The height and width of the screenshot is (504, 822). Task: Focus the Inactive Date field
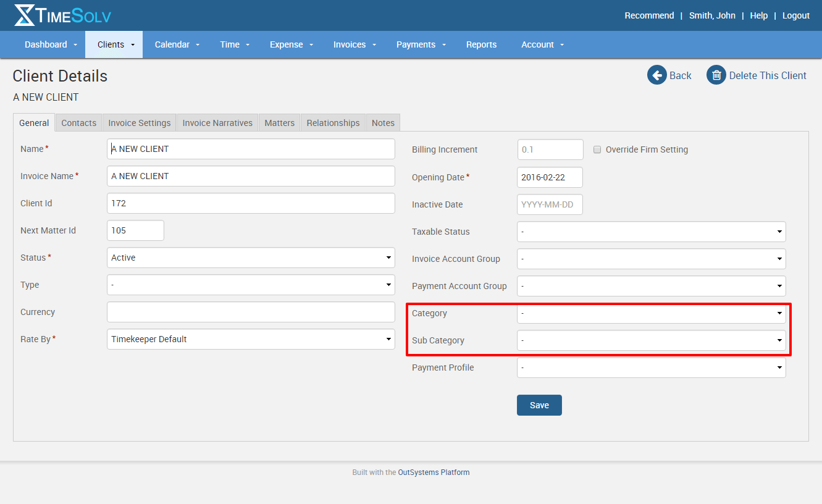[x=550, y=204]
